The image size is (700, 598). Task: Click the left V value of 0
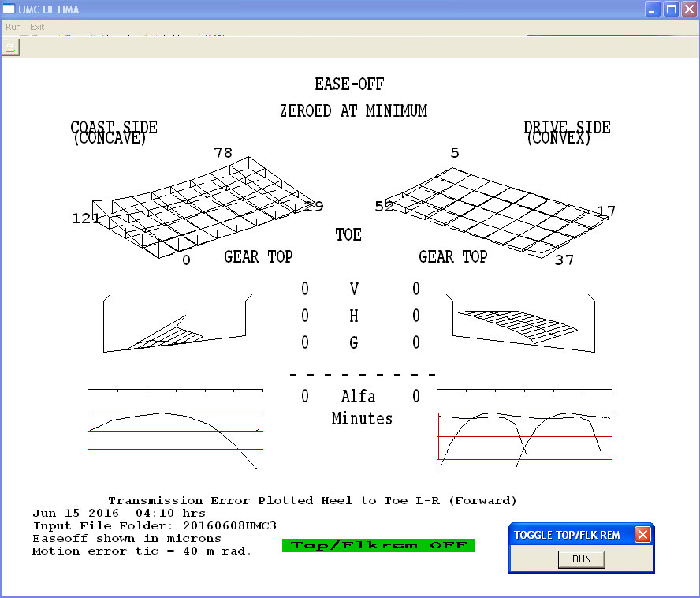pos(305,290)
